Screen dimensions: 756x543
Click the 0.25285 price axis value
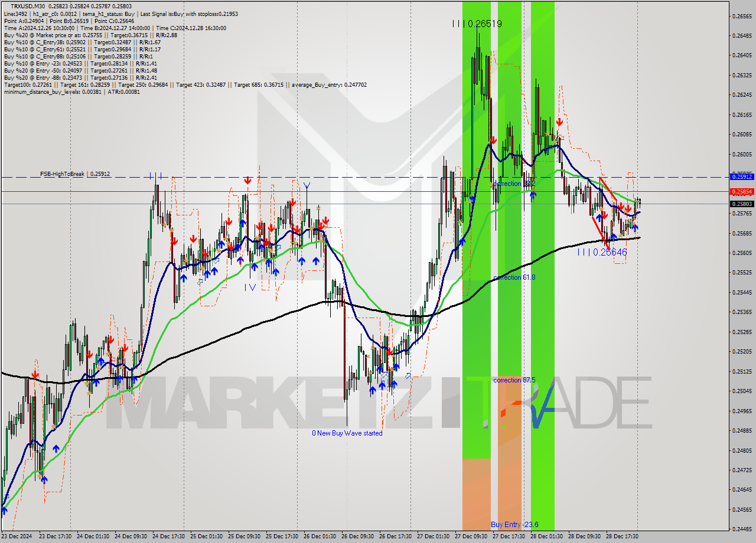(x=742, y=332)
